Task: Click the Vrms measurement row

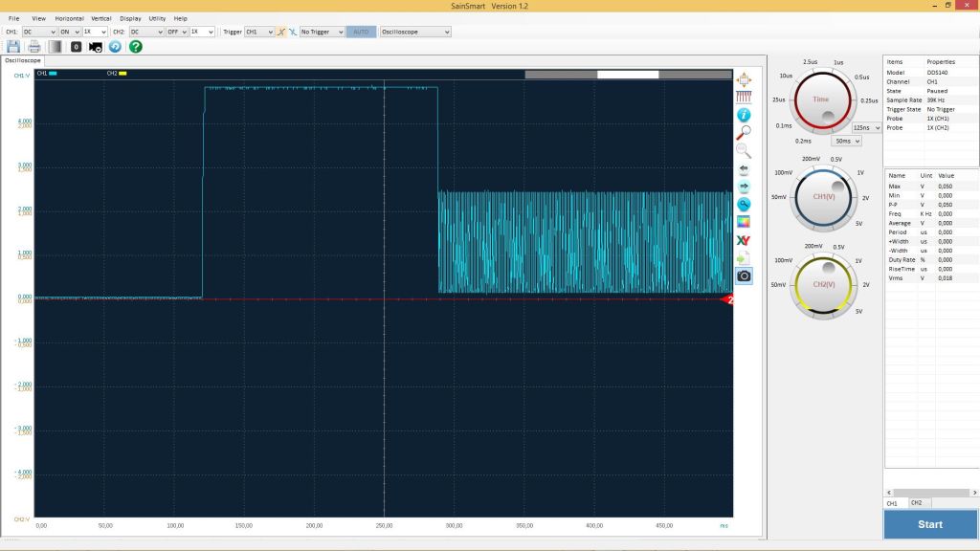Action: 931,278
